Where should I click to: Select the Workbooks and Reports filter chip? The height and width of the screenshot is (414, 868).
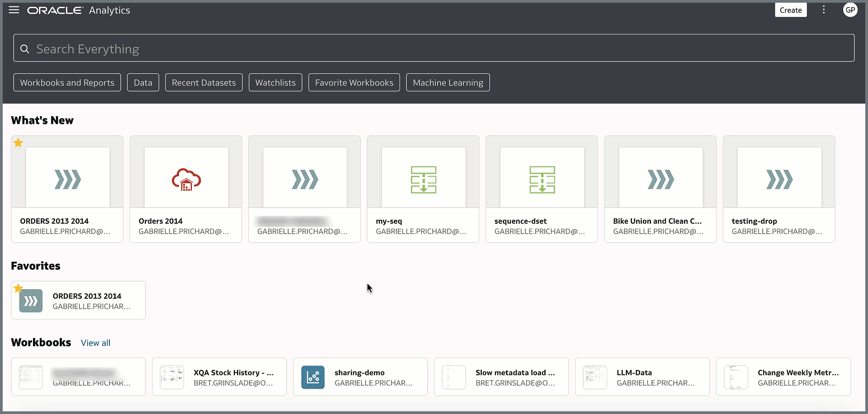click(67, 82)
